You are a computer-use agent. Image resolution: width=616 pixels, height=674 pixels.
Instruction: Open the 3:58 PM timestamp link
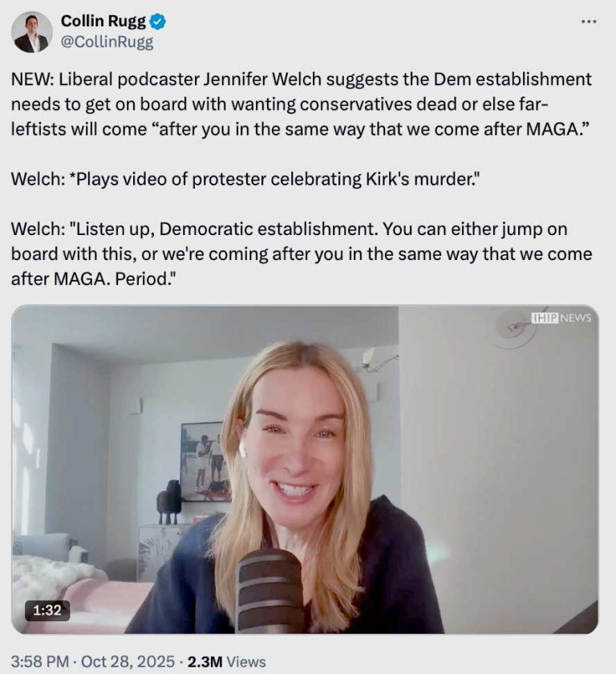click(39, 661)
